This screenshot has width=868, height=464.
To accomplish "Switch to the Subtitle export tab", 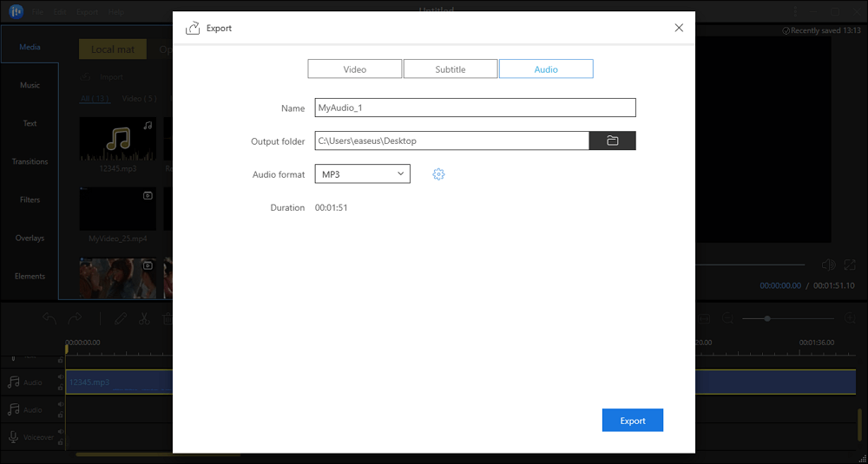I will [x=450, y=69].
